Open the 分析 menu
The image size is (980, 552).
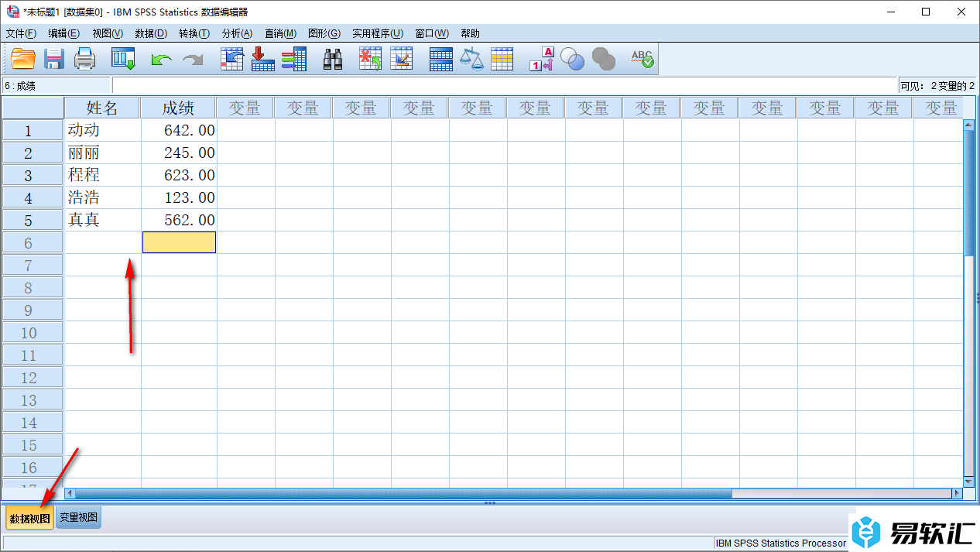coord(237,33)
